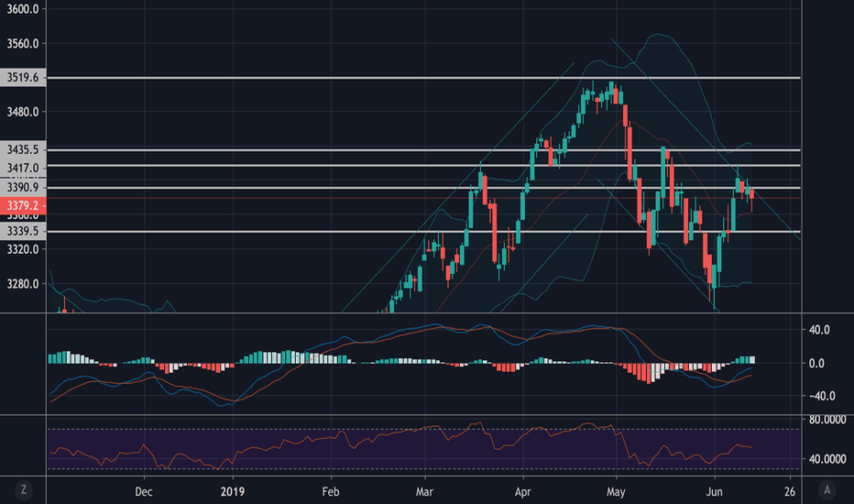Click the 2019 label on time axis

[233, 491]
